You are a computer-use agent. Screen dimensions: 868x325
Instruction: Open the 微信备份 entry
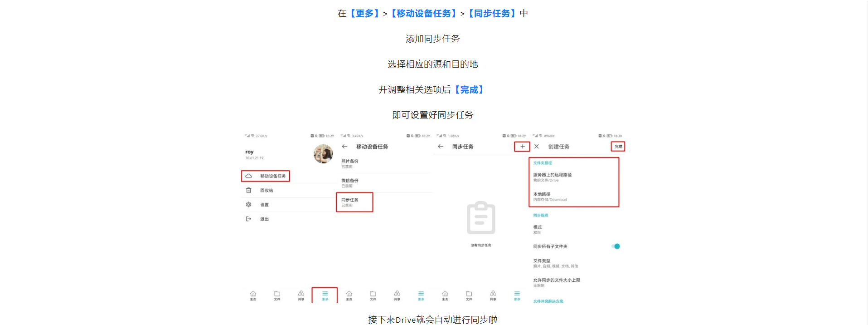tap(350, 183)
